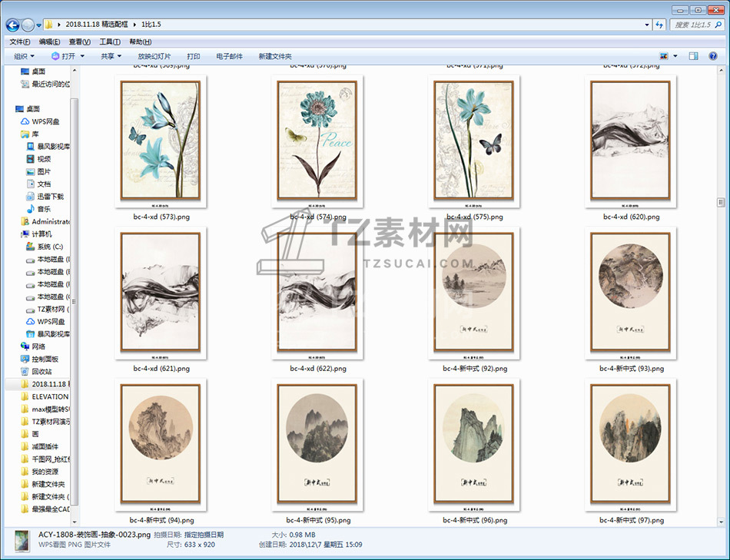This screenshot has height=560, width=730.
Task: Select 减面插件 folder in tree
Action: pyautogui.click(x=41, y=446)
